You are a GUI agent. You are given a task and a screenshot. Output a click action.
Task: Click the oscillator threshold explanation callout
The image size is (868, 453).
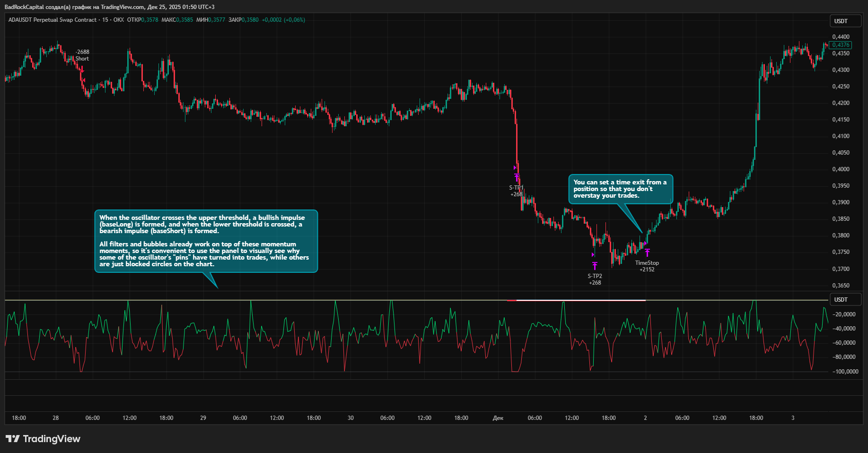[x=206, y=241]
